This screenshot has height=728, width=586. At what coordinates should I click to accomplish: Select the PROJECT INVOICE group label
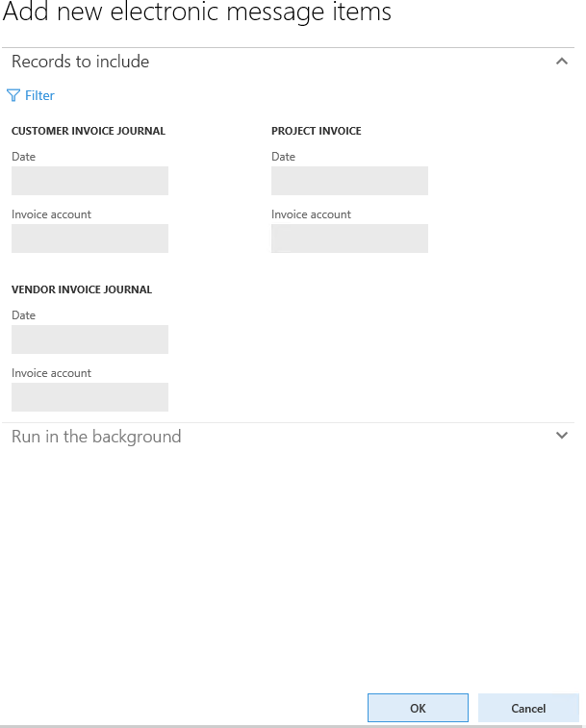coord(316,131)
